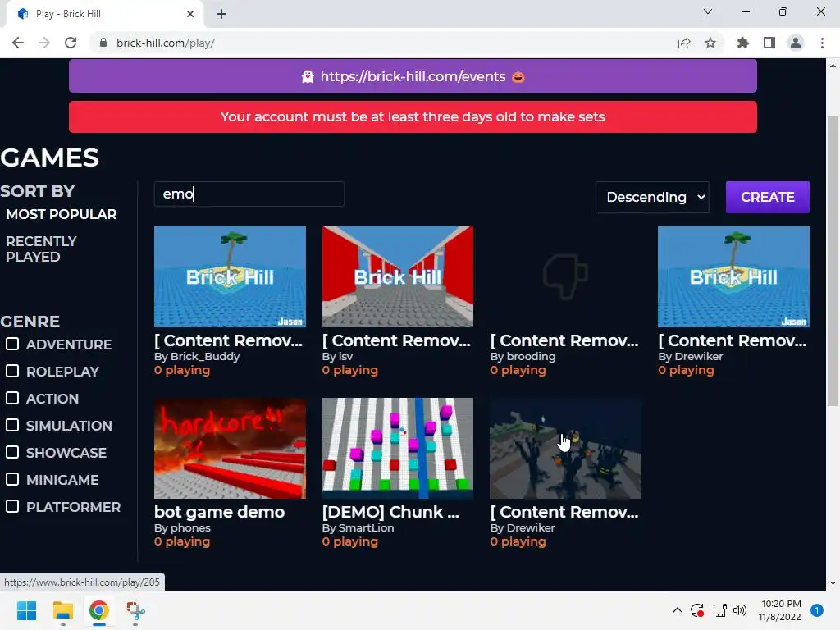This screenshot has height=630, width=840.
Task: Open the dark spooky trees thumbnail
Action: [565, 448]
